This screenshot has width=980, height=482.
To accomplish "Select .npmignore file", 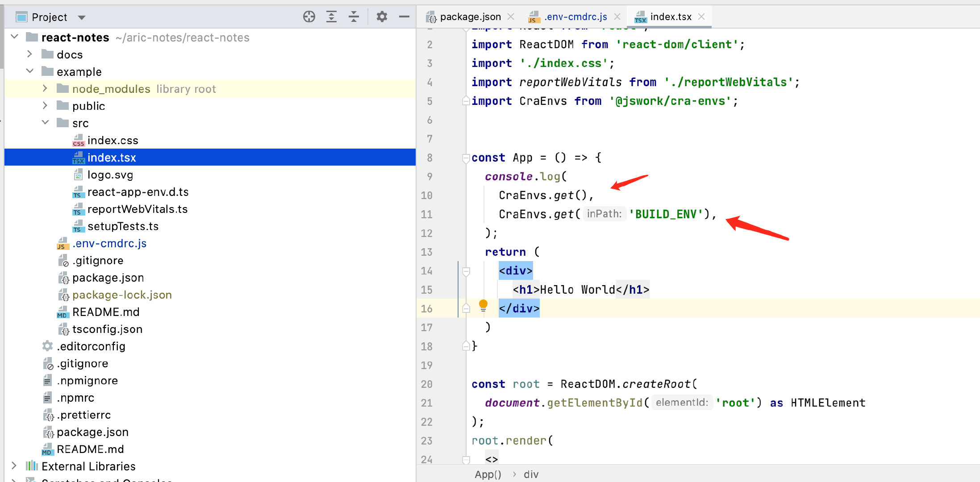I will point(87,380).
